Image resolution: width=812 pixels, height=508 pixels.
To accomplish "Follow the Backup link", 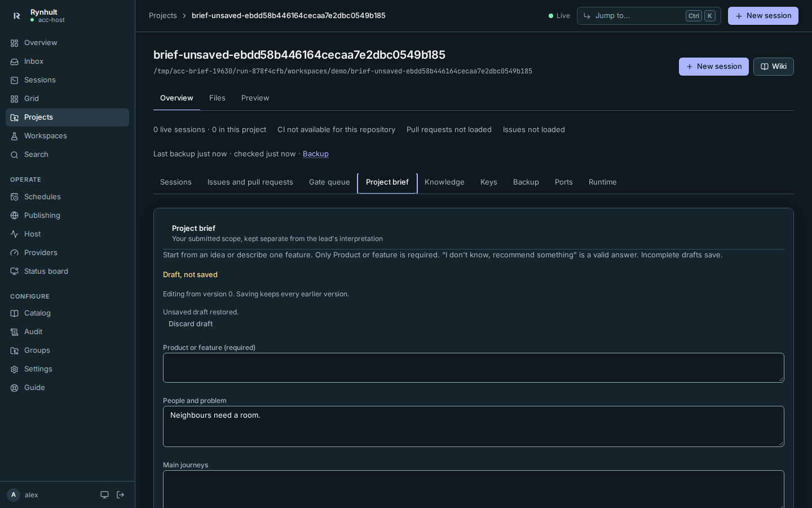I will pos(316,154).
